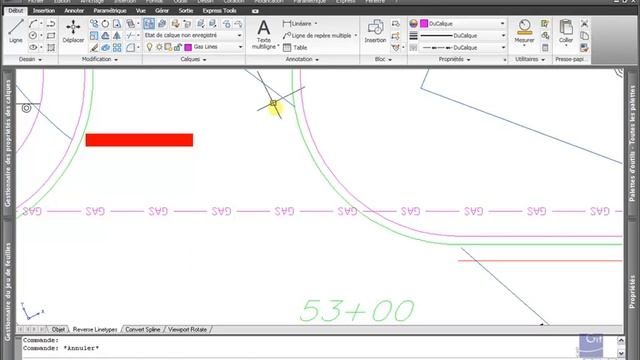This screenshot has height=360, width=640.
Task: Click the command window scroll down arrow
Action: pos(621,353)
